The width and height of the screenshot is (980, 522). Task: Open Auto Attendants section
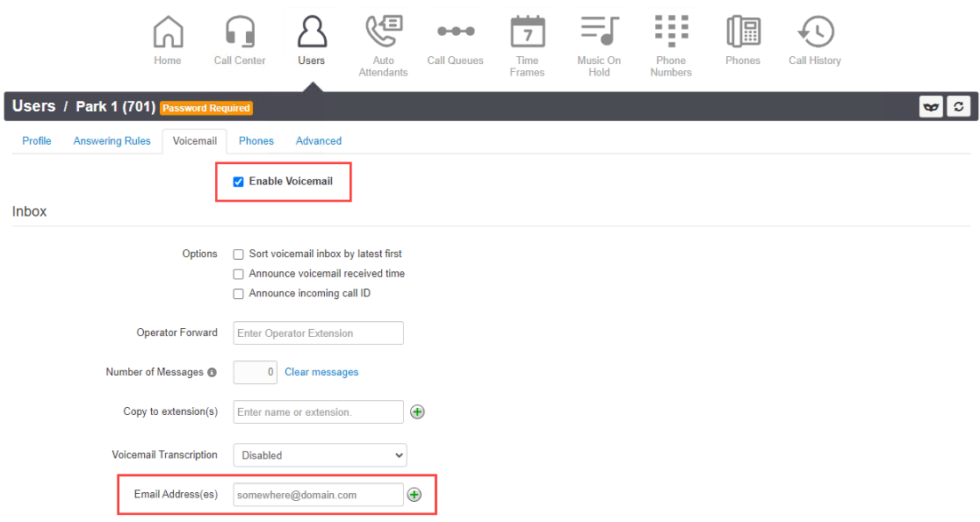pyautogui.click(x=383, y=46)
